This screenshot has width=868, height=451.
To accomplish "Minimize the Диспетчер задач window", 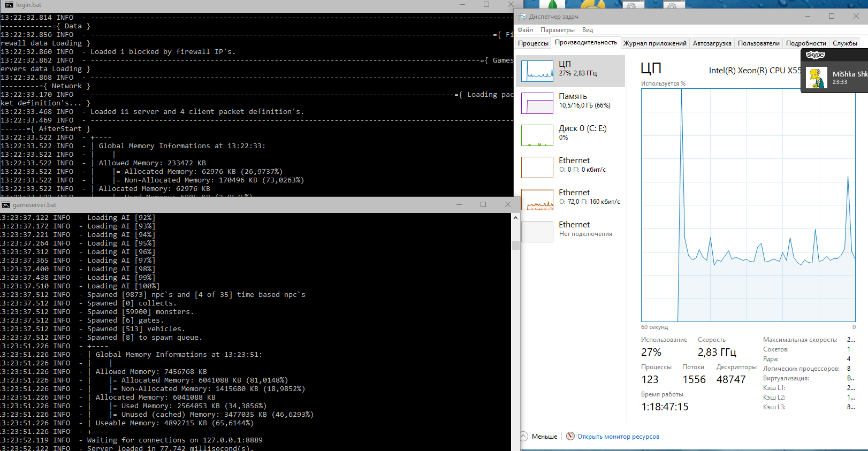I will 807,17.
